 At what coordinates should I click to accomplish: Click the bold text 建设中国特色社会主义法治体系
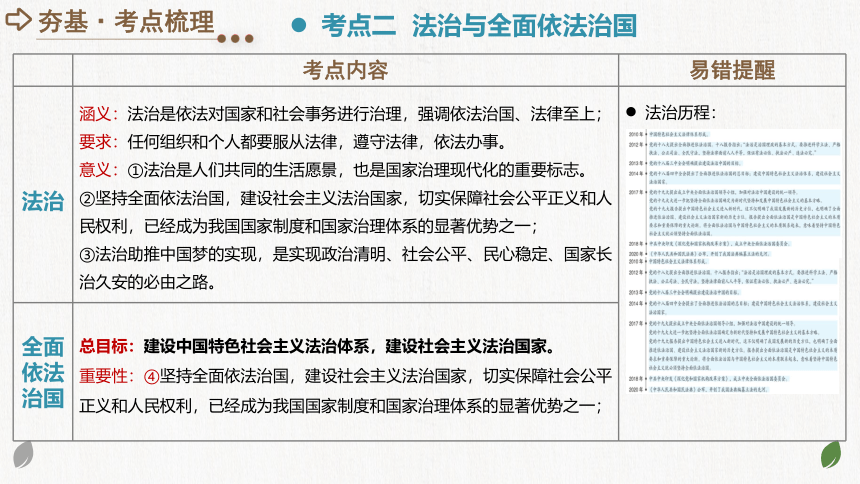tap(256, 346)
